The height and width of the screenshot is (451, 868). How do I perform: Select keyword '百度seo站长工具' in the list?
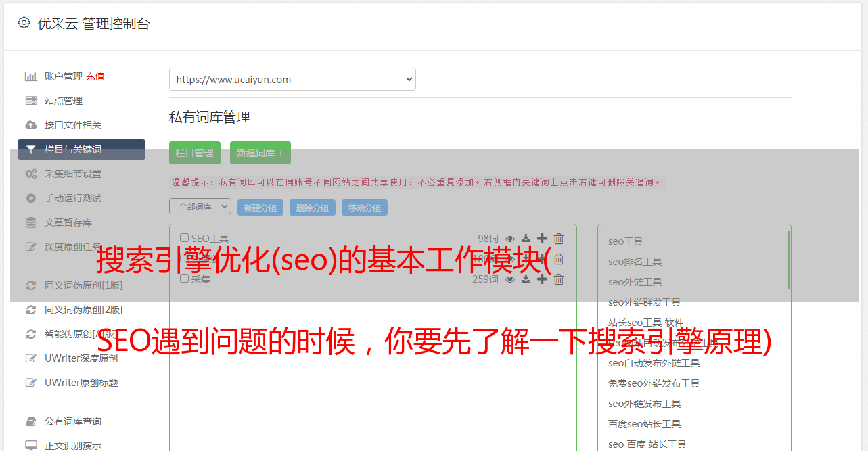[645, 424]
